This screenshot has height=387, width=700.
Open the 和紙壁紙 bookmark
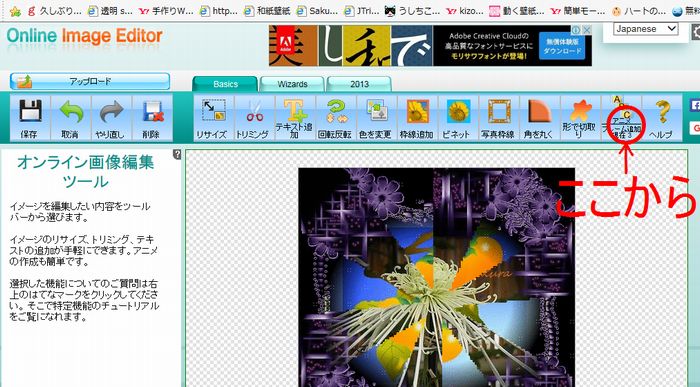(269, 10)
